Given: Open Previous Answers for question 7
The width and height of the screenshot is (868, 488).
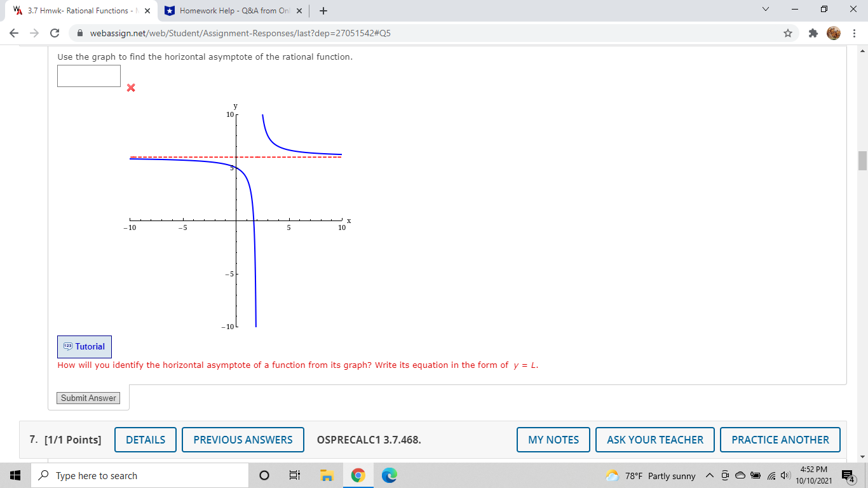Looking at the screenshot, I should [243, 439].
